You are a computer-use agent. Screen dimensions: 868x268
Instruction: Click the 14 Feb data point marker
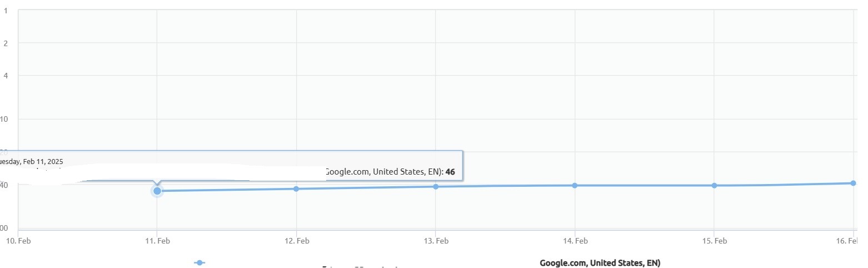point(575,185)
